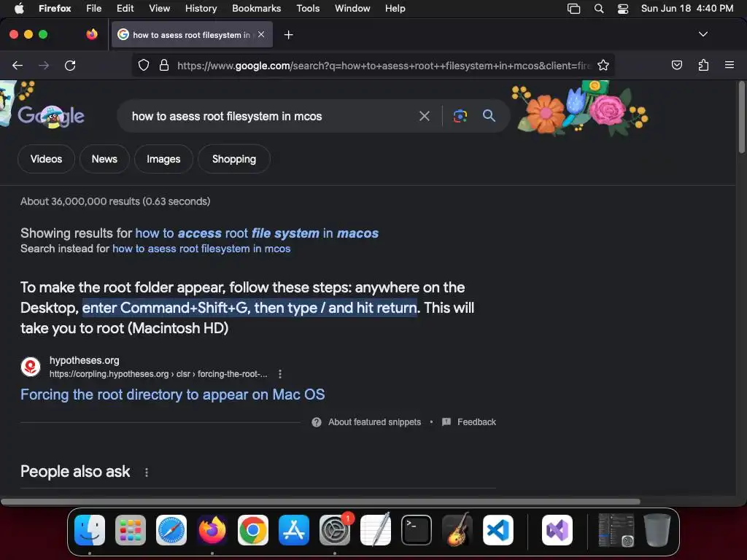Open the hypotheses.org site favicon
The image size is (747, 560).
tap(31, 367)
